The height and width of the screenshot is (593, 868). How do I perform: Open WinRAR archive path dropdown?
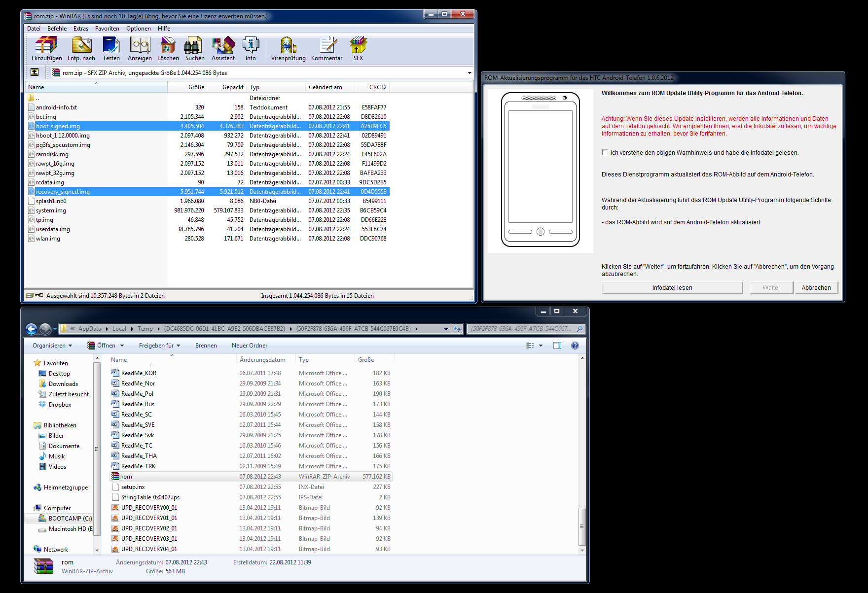[x=470, y=73]
